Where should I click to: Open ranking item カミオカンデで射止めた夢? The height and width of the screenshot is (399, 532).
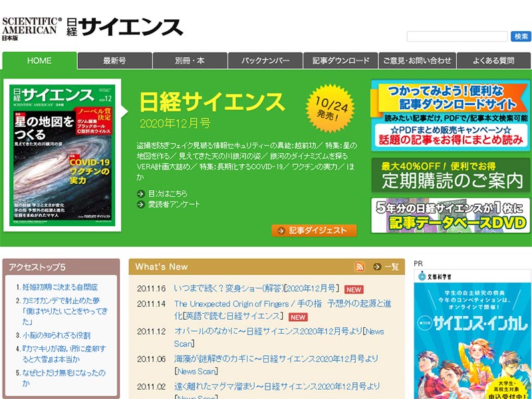(65, 311)
